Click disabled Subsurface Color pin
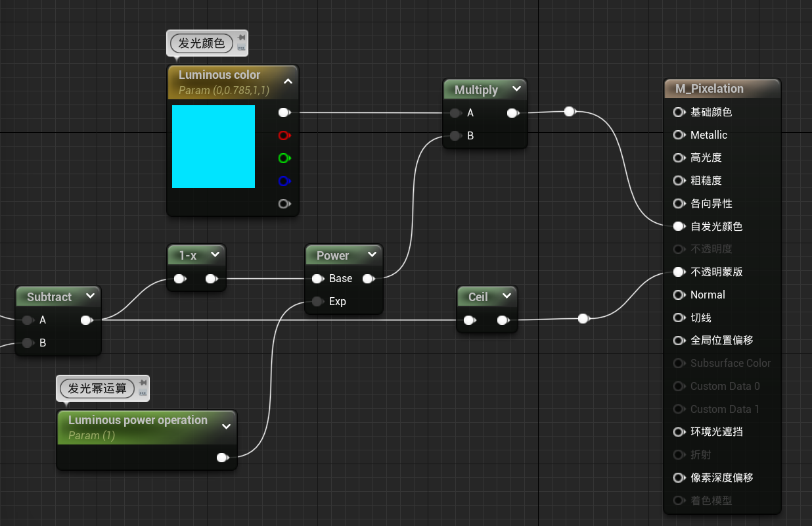The height and width of the screenshot is (526, 812). point(679,364)
